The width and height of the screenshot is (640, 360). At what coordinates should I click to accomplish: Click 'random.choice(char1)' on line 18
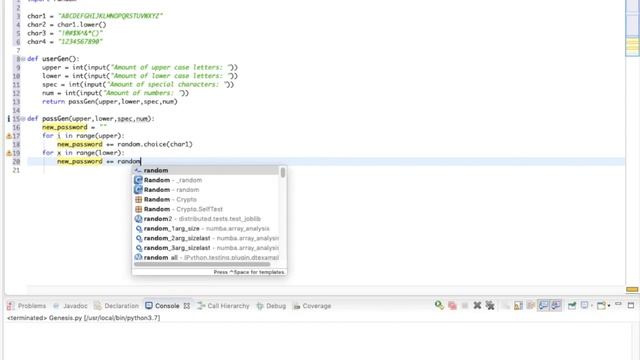point(155,144)
